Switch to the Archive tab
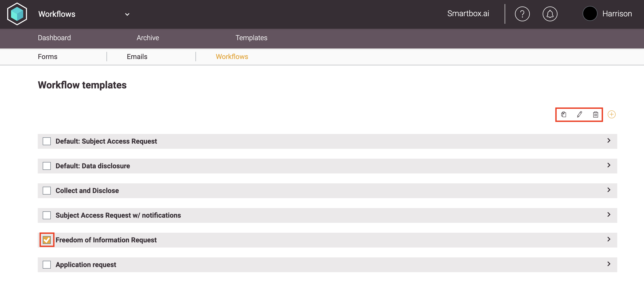This screenshot has width=644, height=285. [147, 38]
